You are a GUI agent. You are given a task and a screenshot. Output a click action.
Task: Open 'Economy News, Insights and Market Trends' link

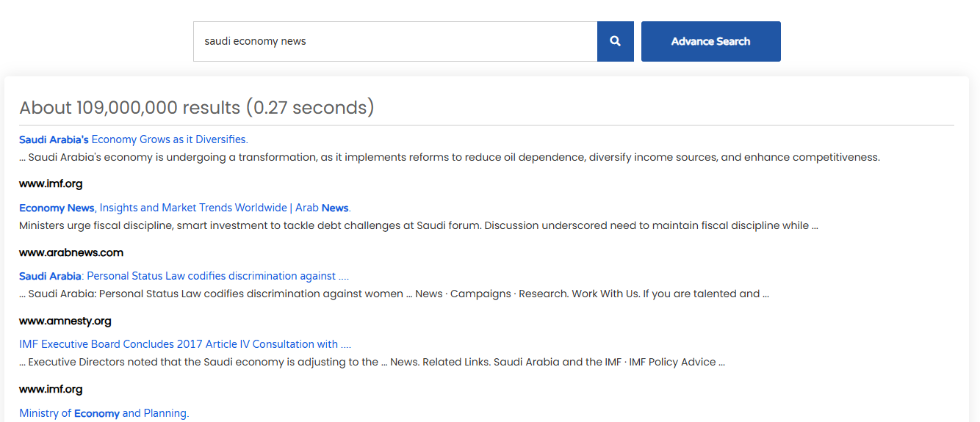click(x=185, y=208)
